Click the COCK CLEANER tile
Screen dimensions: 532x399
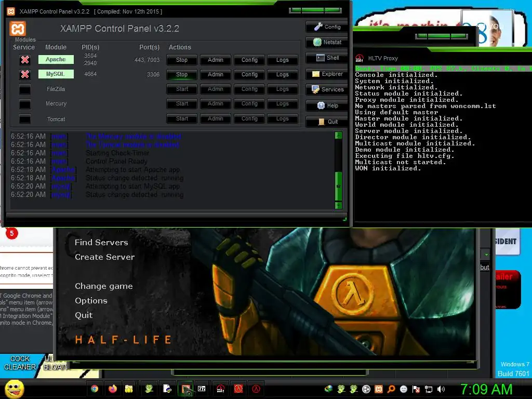20,363
